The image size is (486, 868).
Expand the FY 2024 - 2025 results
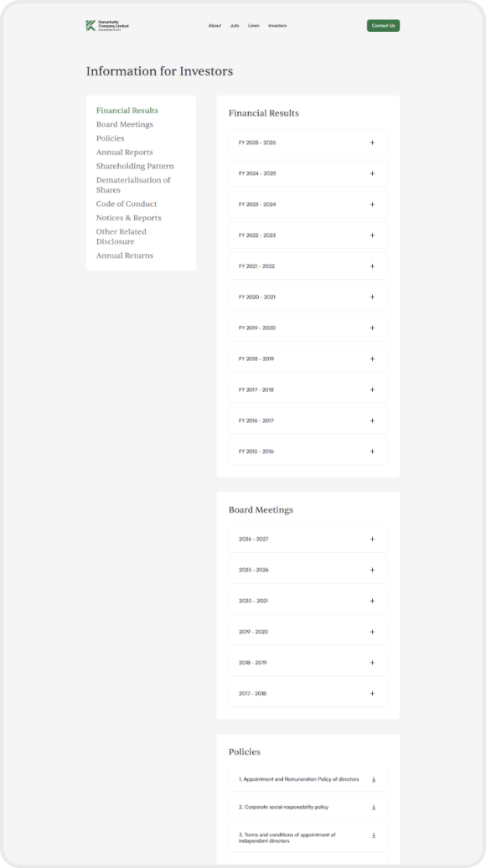tap(308, 173)
